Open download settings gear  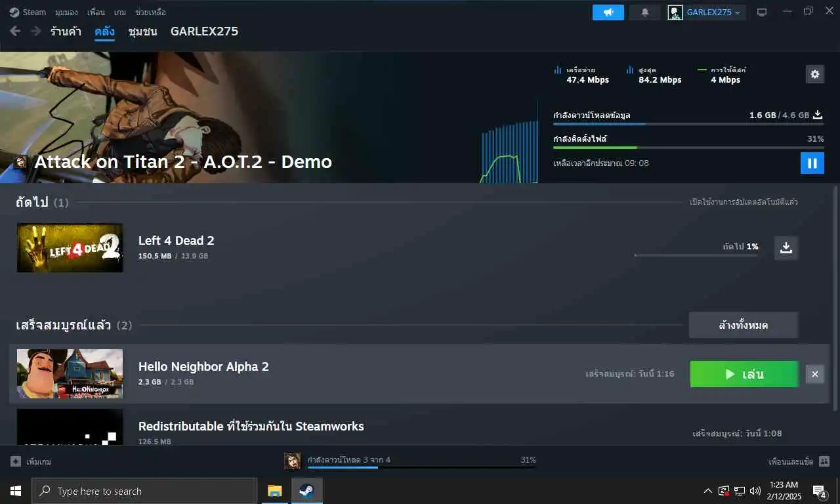815,74
